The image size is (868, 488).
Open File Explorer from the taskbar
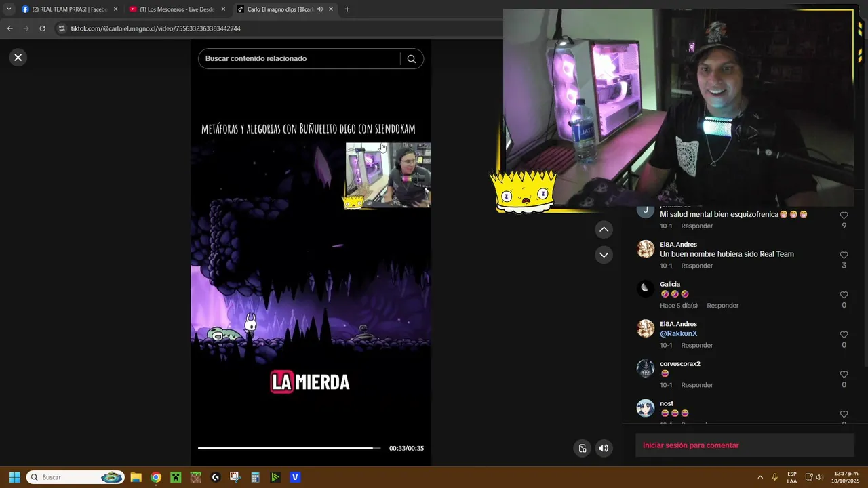coord(136,477)
